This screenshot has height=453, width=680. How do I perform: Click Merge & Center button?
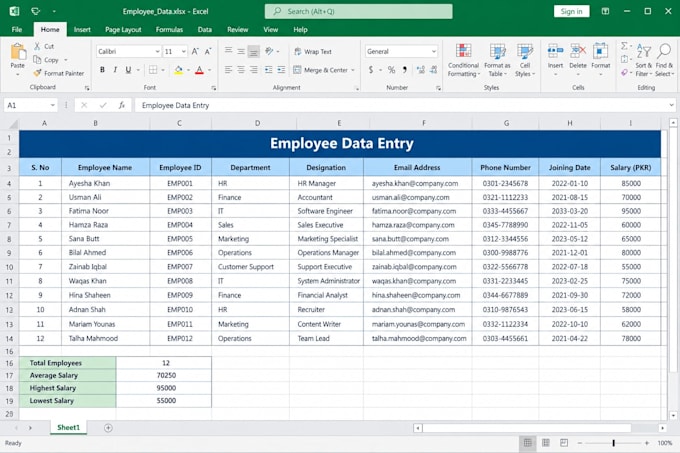[x=324, y=70]
